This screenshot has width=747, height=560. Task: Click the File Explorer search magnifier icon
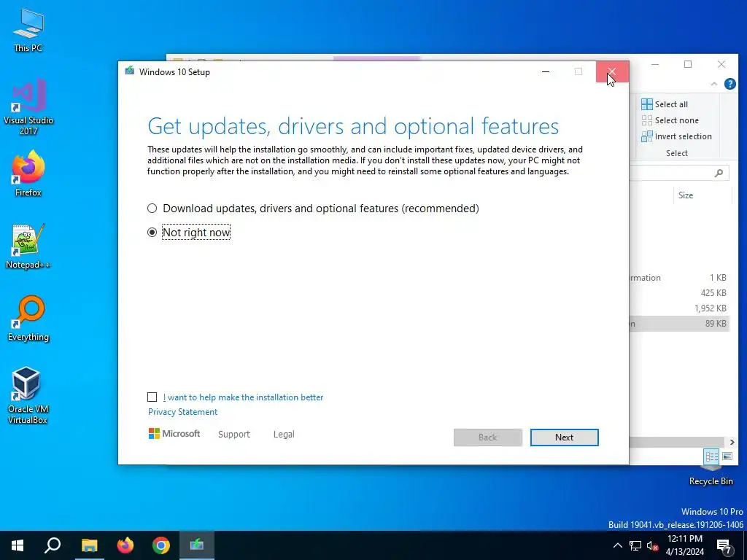point(719,173)
